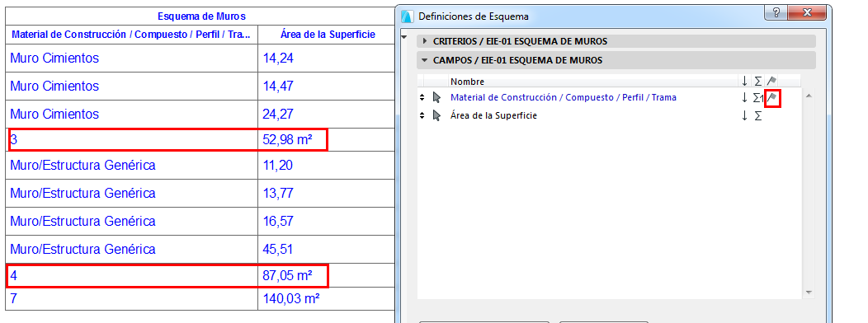868x323 pixels.
Task: Click the arrow cursor icon in Área de la Superficie row
Action: [436, 116]
